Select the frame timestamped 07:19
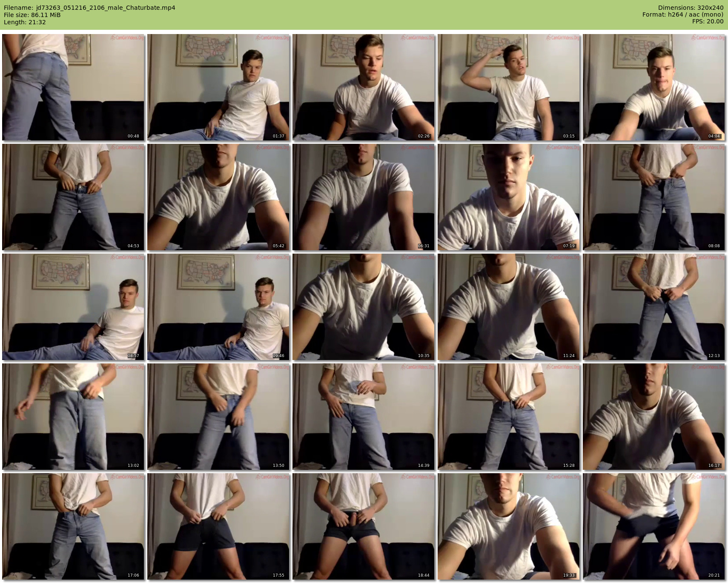The image size is (728, 583). [x=509, y=197]
